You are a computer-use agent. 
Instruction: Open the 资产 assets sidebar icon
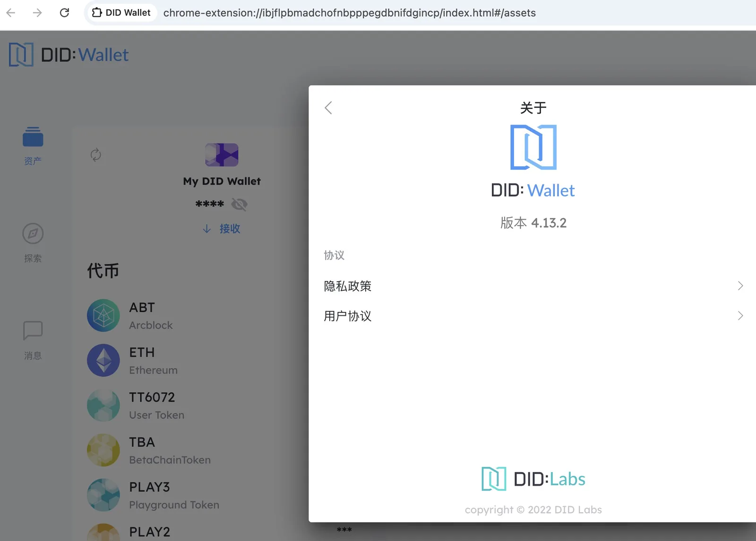tap(33, 137)
